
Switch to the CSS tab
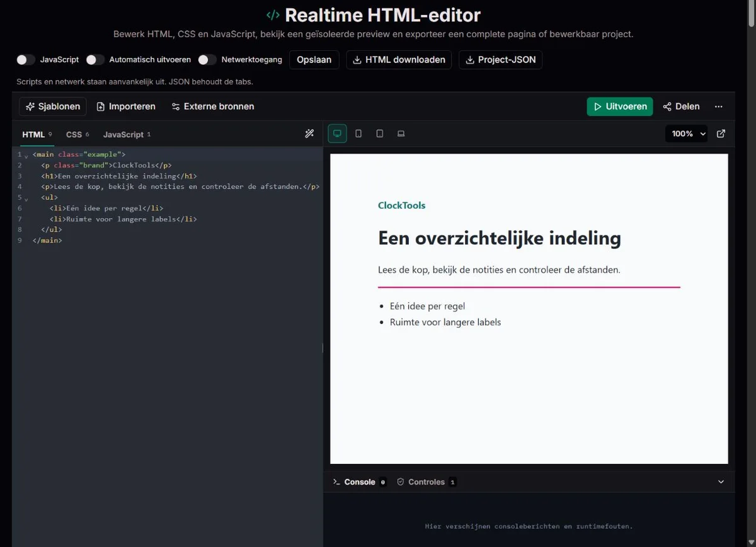[x=77, y=134]
